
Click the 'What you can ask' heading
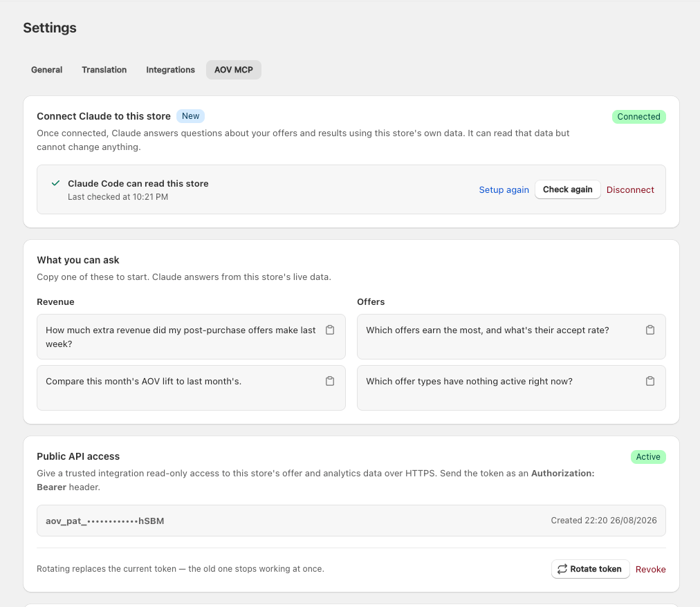click(77, 260)
